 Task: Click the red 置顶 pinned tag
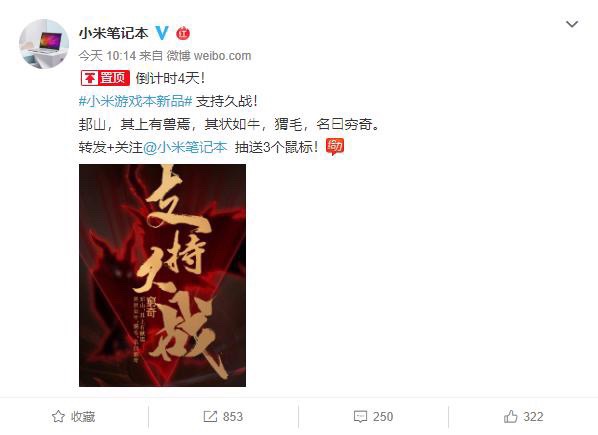pos(105,78)
